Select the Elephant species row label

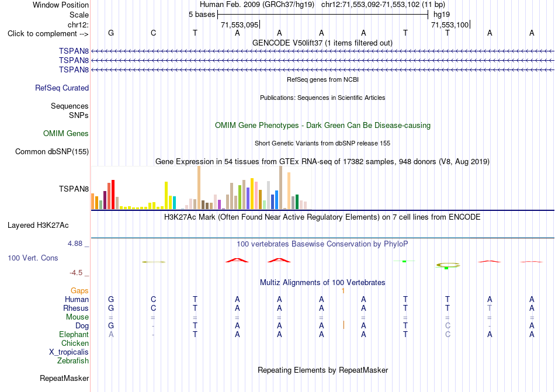(x=74, y=334)
